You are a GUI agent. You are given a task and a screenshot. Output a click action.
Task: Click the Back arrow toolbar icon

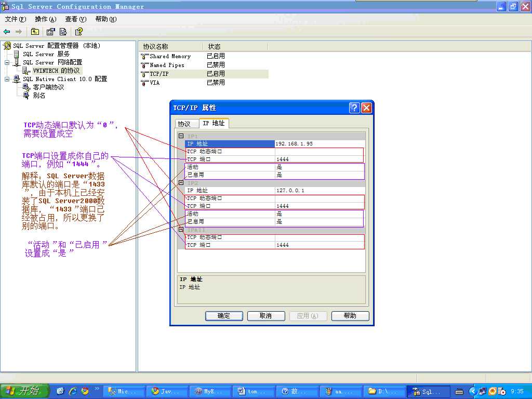7,32
